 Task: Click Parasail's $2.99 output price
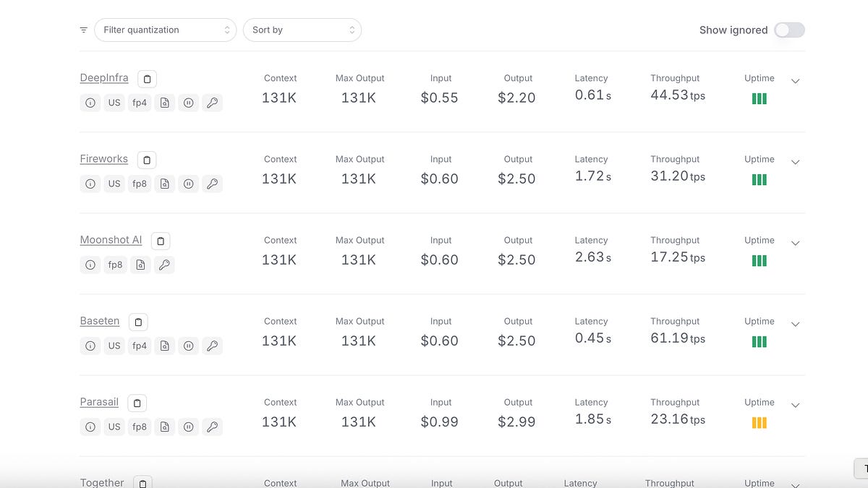[x=517, y=421]
